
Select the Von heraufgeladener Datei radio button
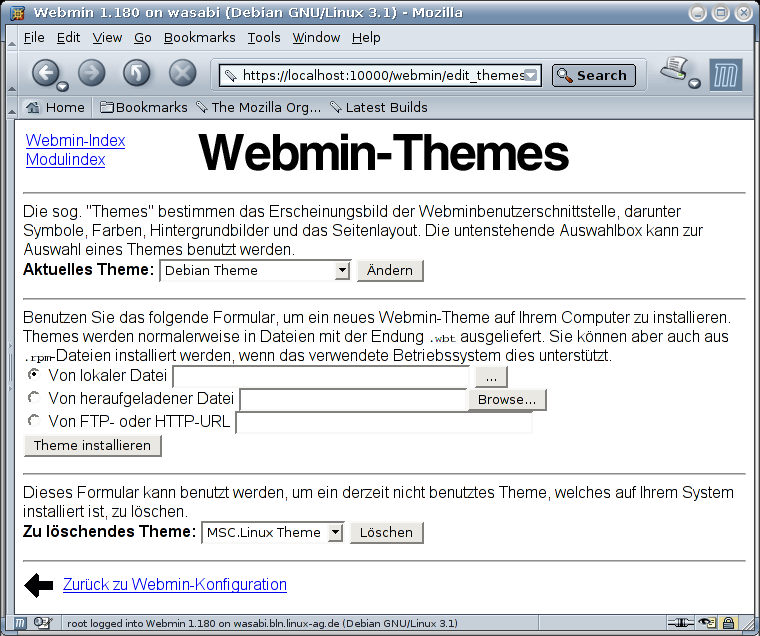coord(34,398)
